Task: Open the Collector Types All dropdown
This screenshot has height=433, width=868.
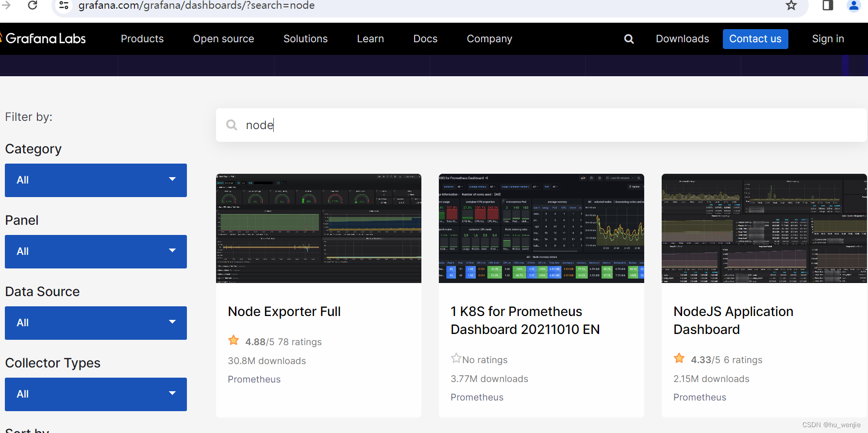Action: [x=96, y=394]
